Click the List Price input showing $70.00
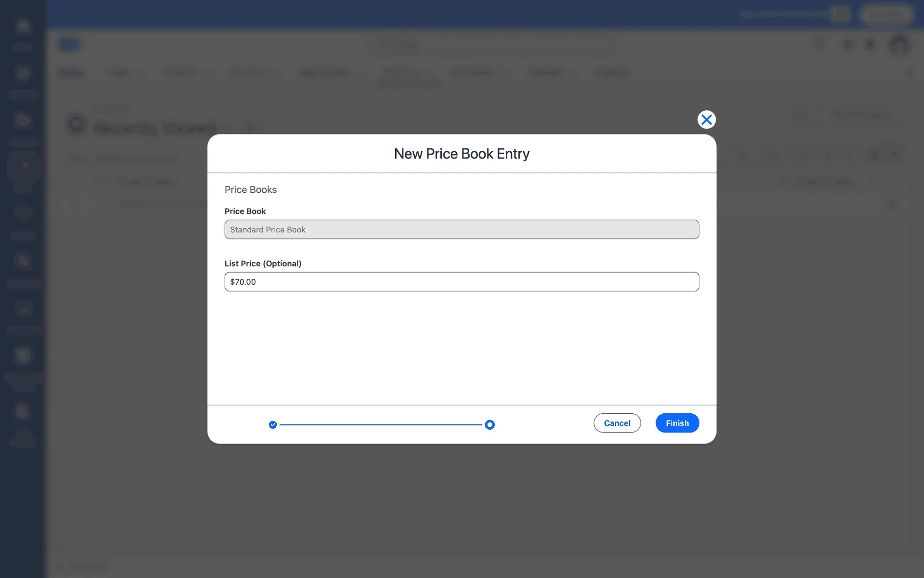Screen dimensions: 924x578 coord(462,282)
